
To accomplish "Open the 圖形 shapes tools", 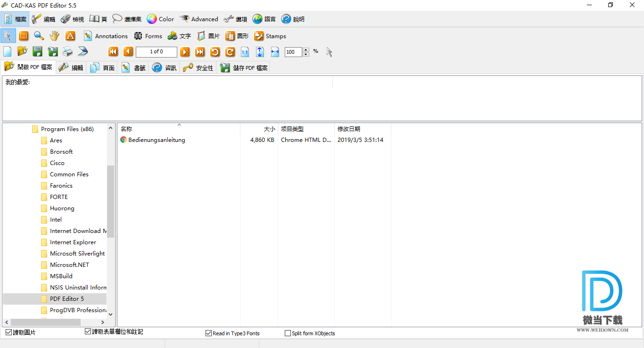I will pos(237,36).
